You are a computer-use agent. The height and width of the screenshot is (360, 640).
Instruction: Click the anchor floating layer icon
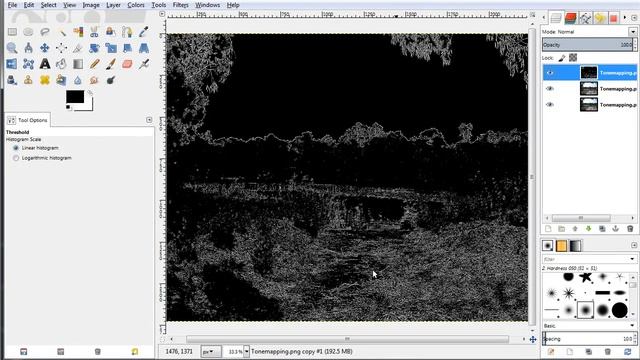click(616, 229)
